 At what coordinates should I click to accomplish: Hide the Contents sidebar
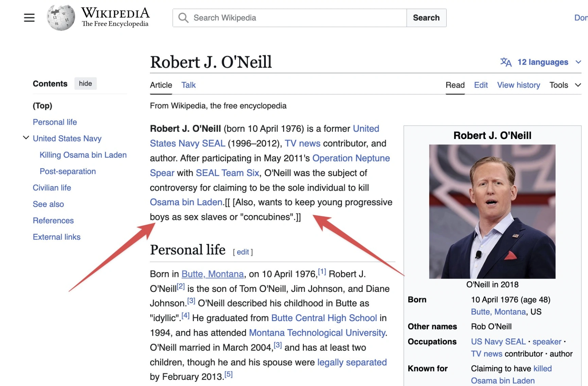85,83
